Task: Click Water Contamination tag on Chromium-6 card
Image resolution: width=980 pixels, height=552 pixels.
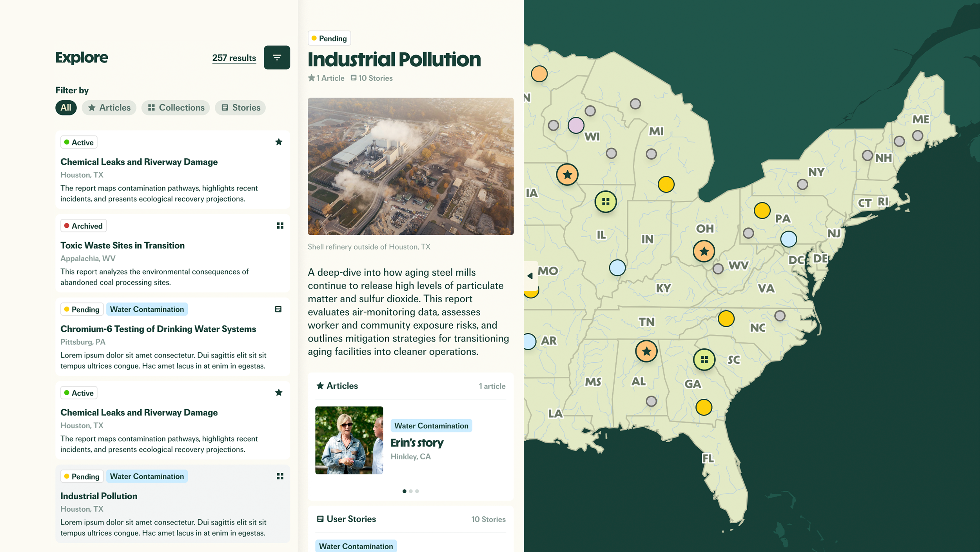Action: coord(147,309)
